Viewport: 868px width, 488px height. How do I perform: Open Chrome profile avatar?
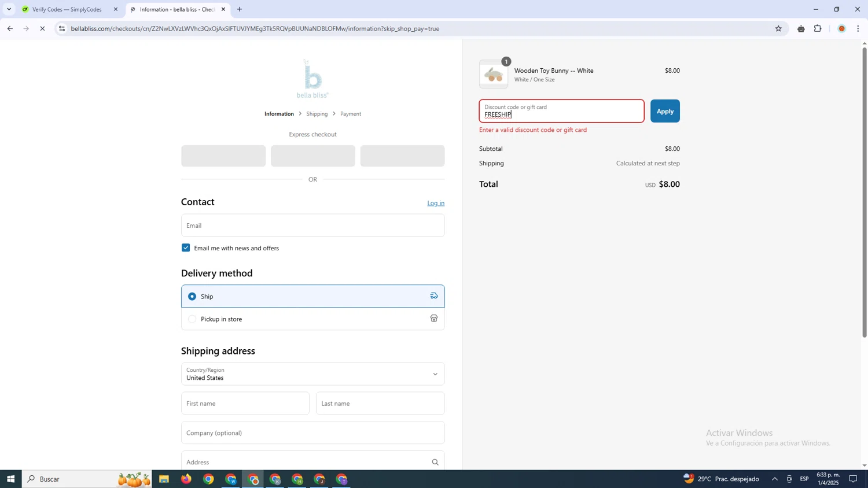click(841, 28)
